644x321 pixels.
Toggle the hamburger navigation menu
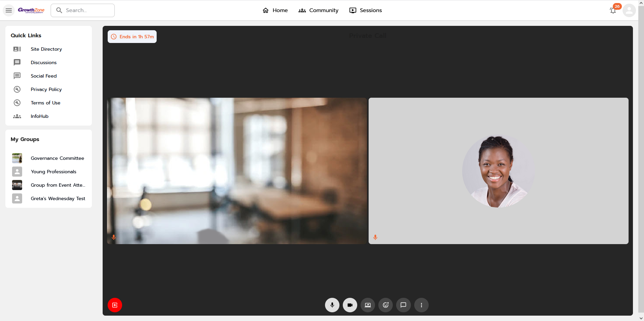click(9, 10)
